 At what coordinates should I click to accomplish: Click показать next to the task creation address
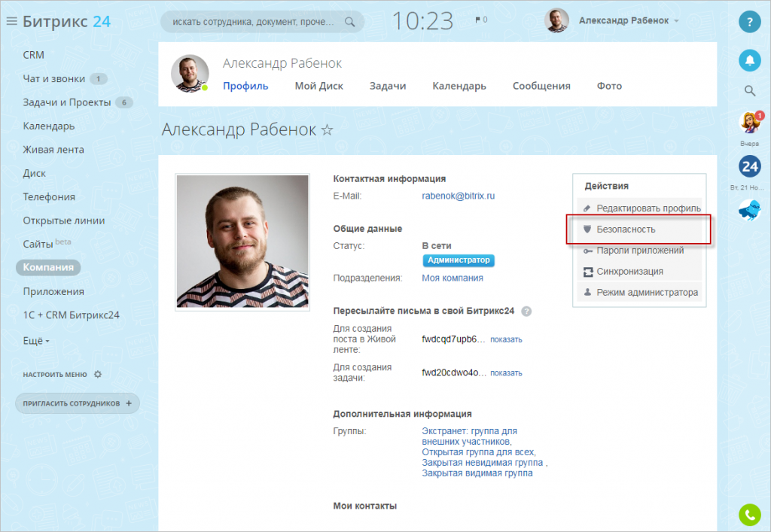506,372
